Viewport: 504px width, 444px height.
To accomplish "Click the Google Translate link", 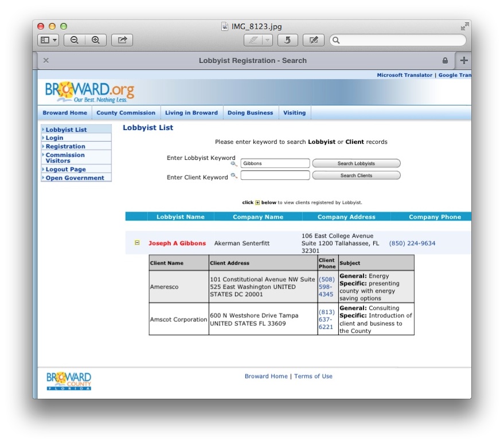I will (455, 75).
